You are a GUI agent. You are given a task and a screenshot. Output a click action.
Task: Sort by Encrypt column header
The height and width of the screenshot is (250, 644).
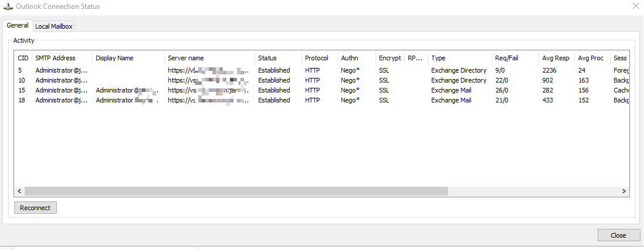(390, 58)
